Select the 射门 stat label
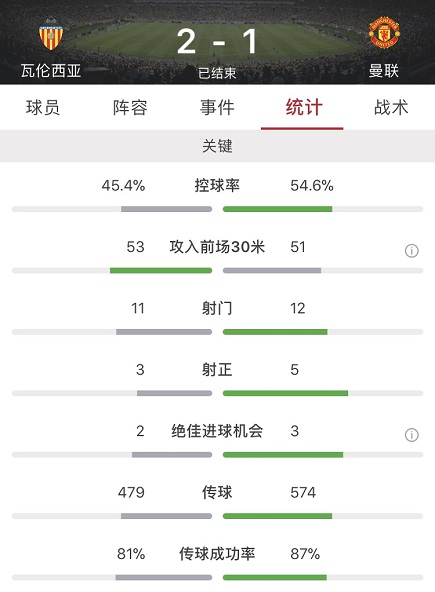Image resolution: width=435 pixels, height=592 pixels. pos(217,308)
